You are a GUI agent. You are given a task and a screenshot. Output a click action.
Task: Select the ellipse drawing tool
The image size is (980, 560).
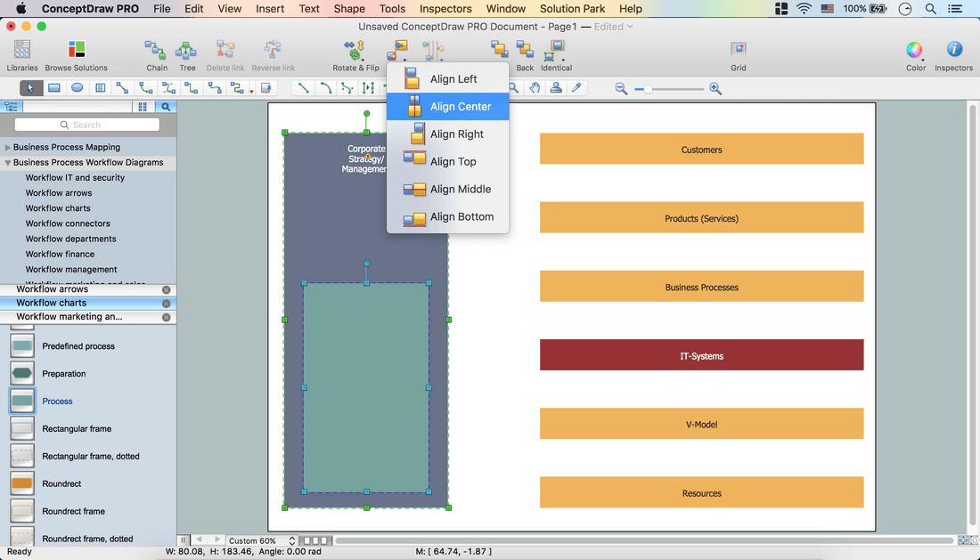[78, 88]
